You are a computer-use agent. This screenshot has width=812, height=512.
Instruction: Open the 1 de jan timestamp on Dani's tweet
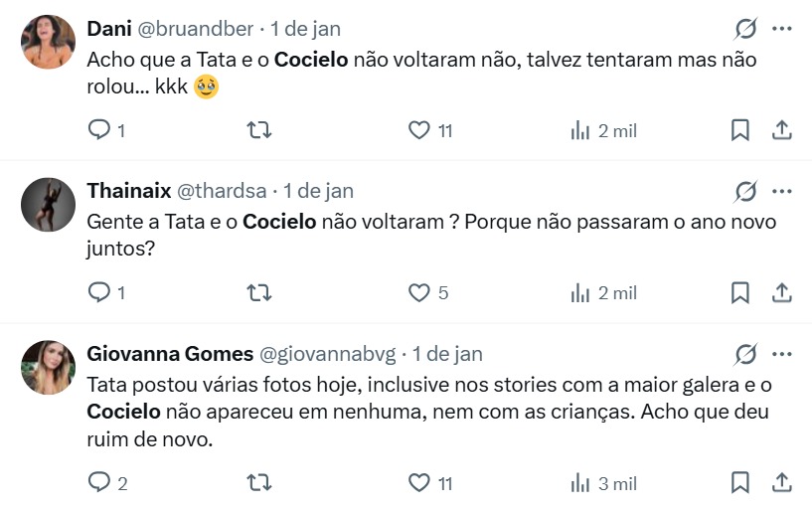click(305, 27)
